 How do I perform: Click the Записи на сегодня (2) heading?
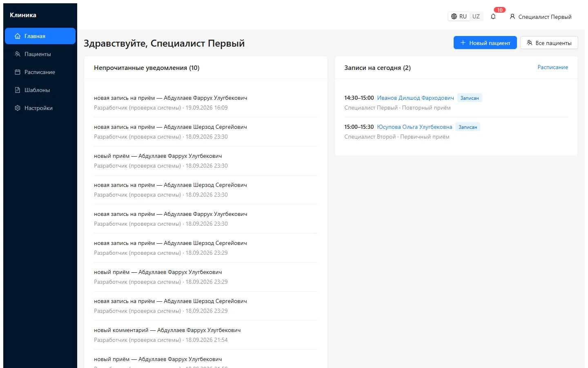coord(377,68)
